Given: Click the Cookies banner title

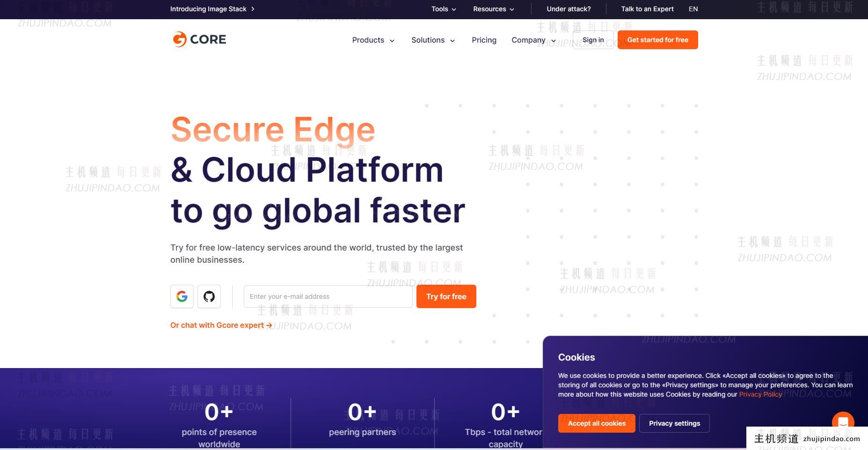Looking at the screenshot, I should (576, 357).
